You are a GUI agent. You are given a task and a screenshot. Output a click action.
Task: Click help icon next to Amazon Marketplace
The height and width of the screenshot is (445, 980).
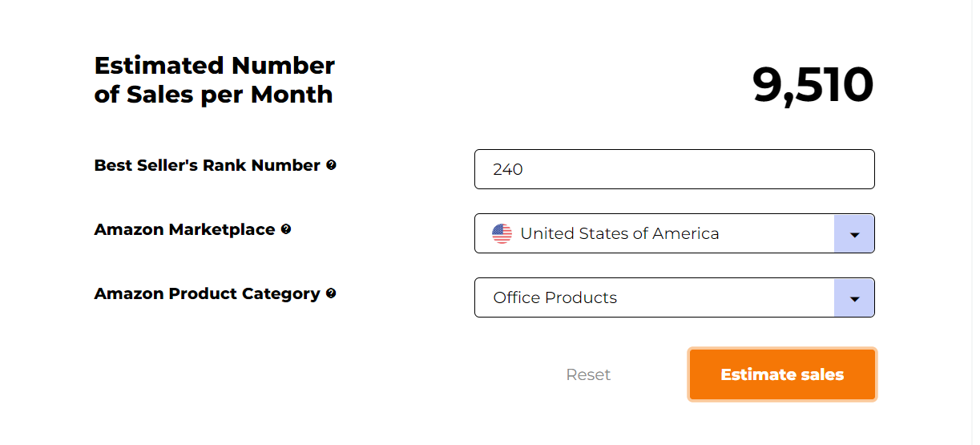[286, 229]
